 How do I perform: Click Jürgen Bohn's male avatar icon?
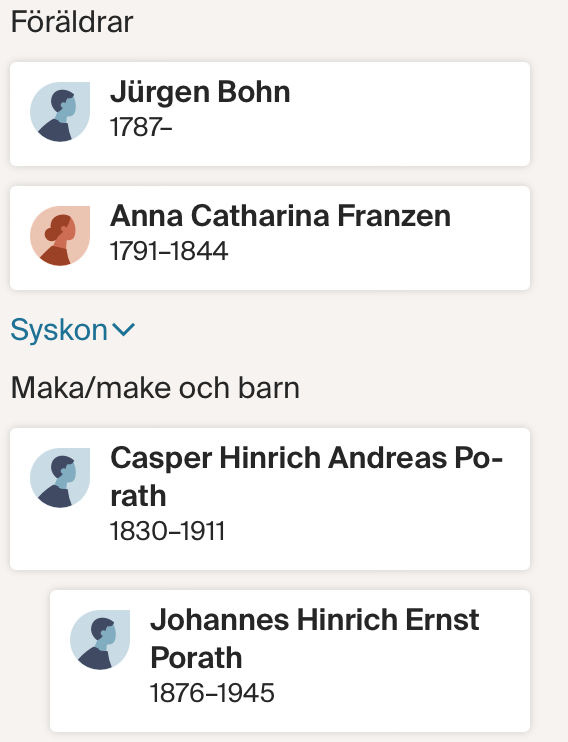(60, 112)
